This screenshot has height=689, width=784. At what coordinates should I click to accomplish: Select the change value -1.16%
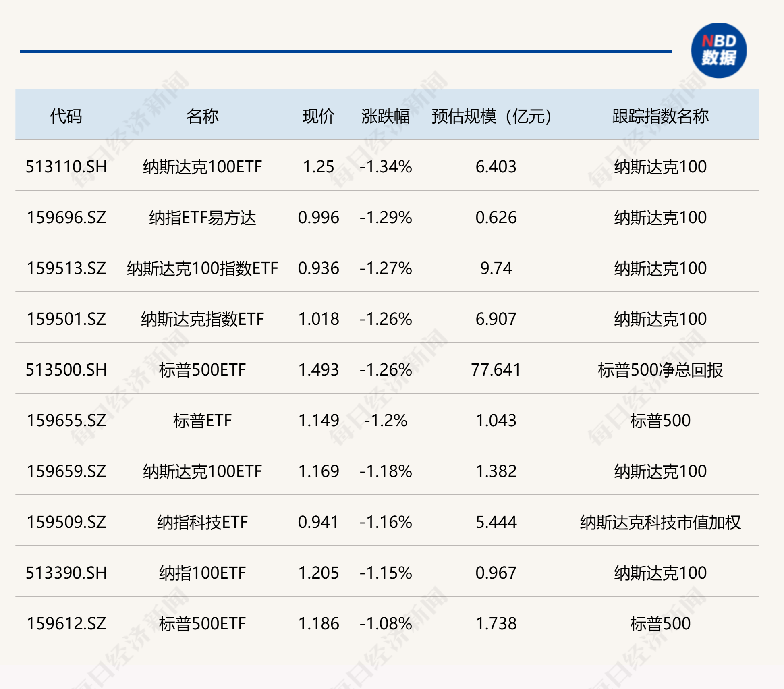tap(386, 522)
